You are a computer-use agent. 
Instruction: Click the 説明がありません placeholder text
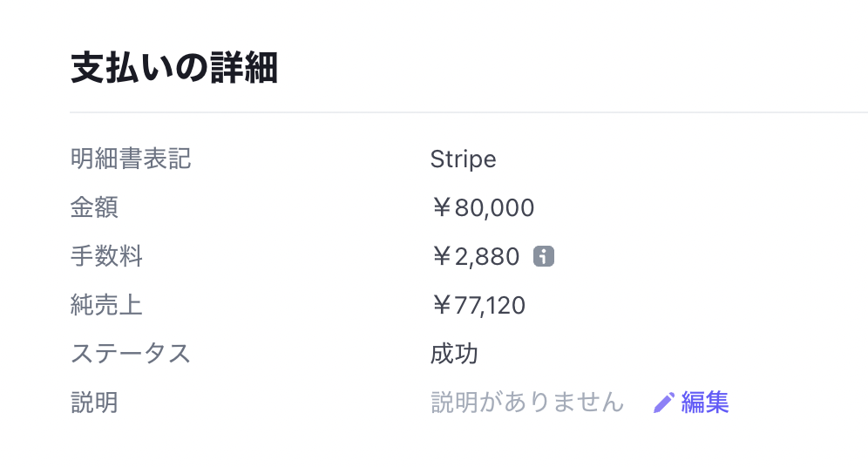tap(527, 403)
